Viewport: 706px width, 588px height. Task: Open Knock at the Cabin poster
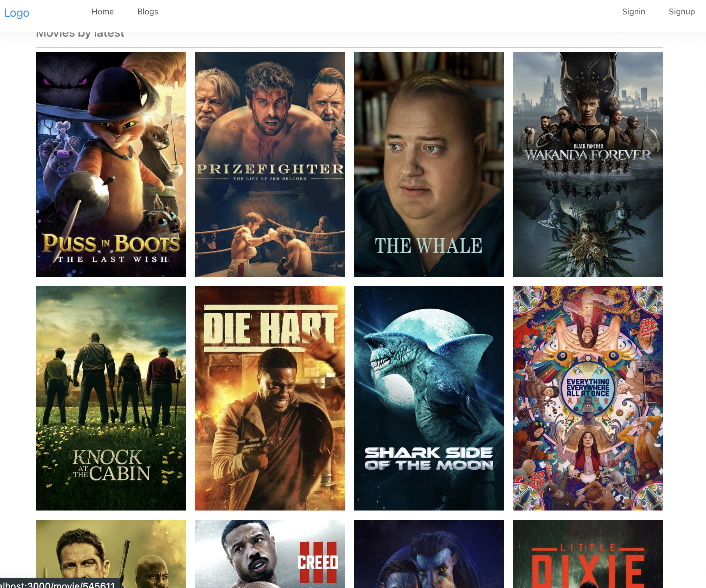click(x=111, y=398)
